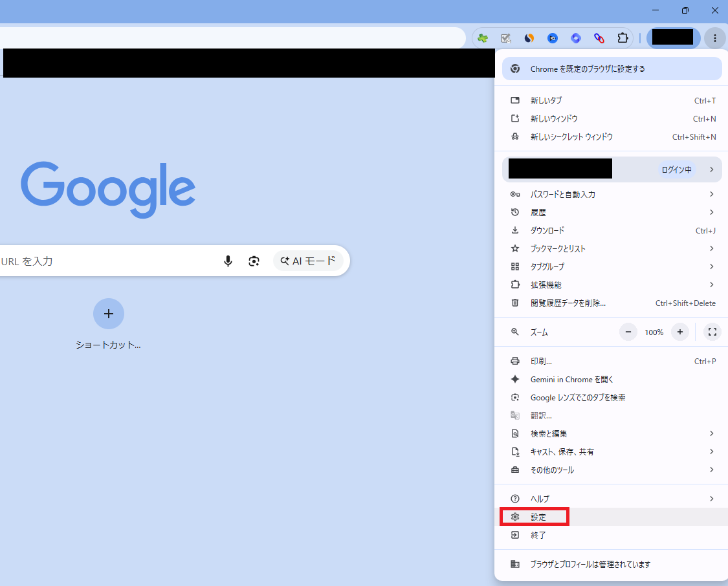The height and width of the screenshot is (586, 728).
Task: Click the Google logo
Action: click(108, 190)
